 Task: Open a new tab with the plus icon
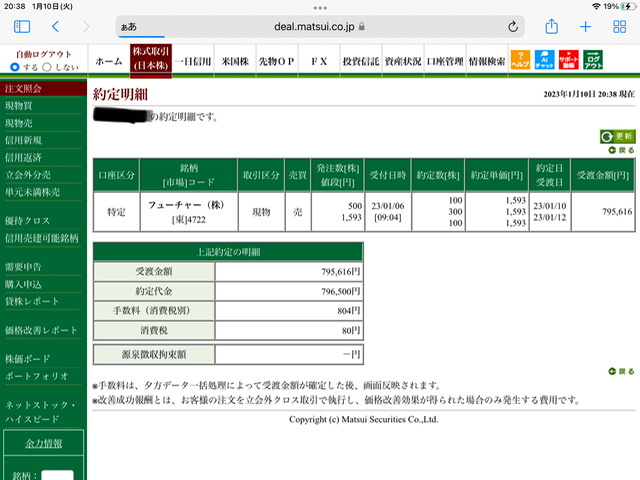click(x=585, y=27)
